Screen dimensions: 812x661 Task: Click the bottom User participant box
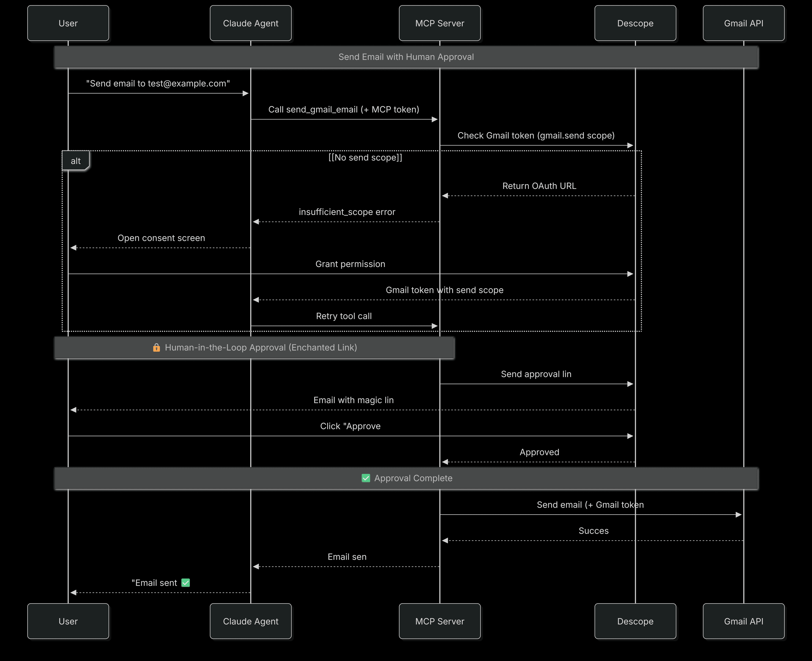tap(68, 621)
